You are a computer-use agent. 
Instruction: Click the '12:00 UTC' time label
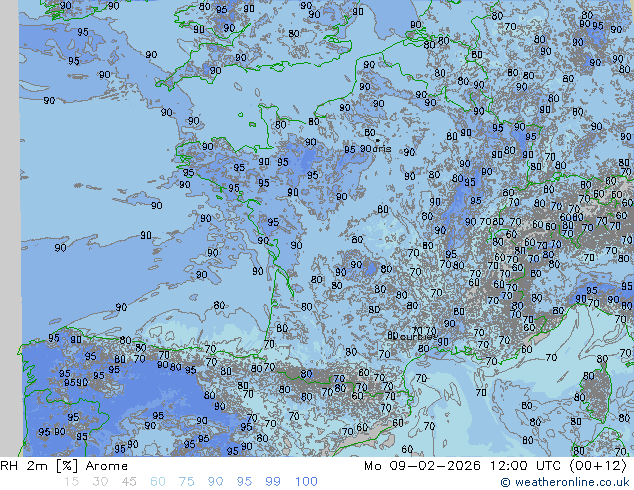pos(525,466)
